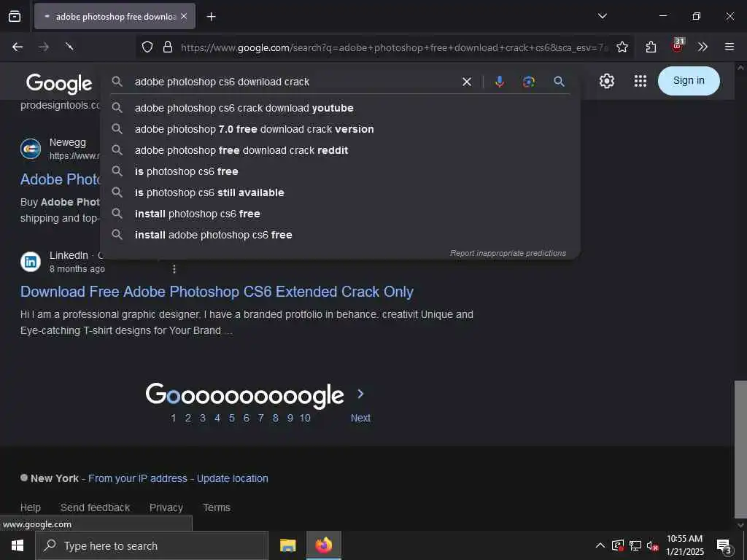Close the adobe photoshop free download tab
The width and height of the screenshot is (747, 560).
click(x=184, y=16)
